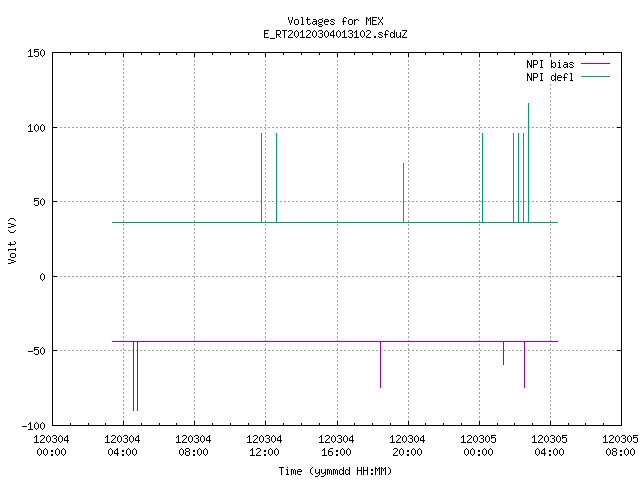Click the 'Time (yymmdd HH:MM)' x-axis label

tap(335, 471)
